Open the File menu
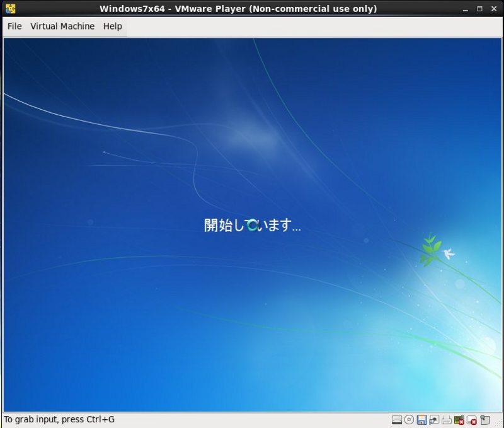Image resolution: width=504 pixels, height=428 pixels. 14,26
